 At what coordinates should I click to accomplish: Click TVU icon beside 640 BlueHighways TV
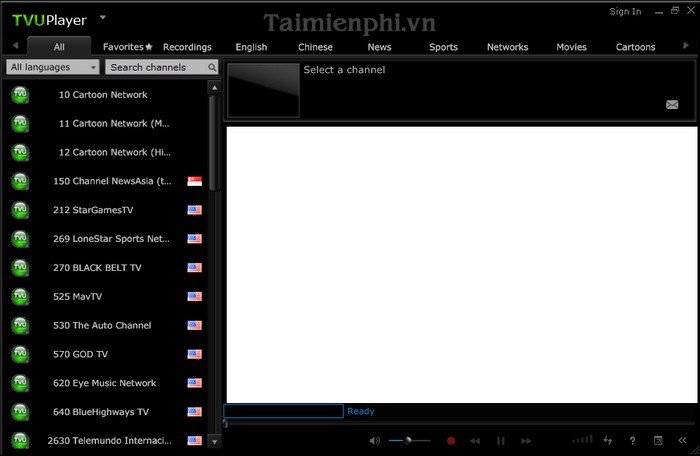point(20,412)
